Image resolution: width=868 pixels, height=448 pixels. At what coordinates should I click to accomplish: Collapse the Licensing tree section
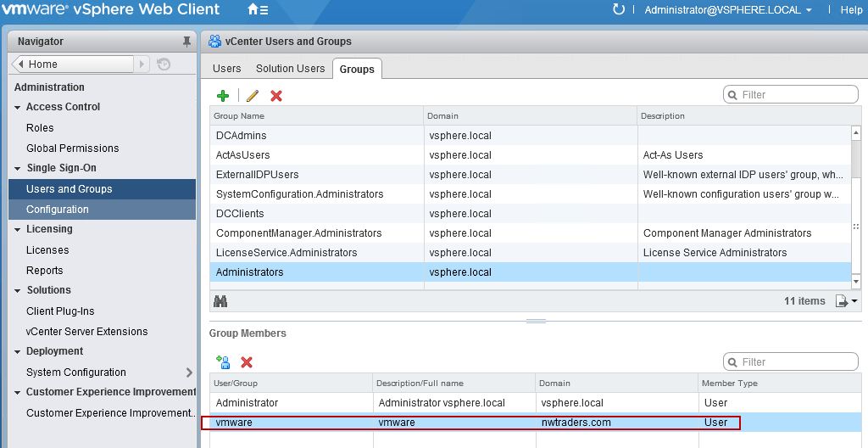click(x=18, y=230)
